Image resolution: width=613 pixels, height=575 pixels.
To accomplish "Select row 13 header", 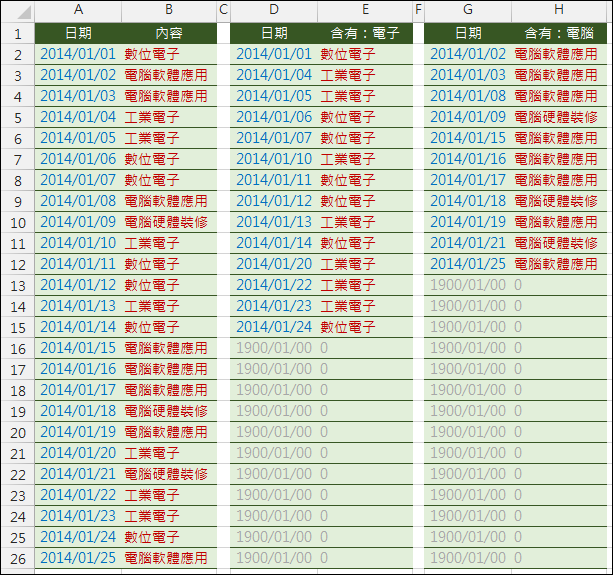I will 18,285.
